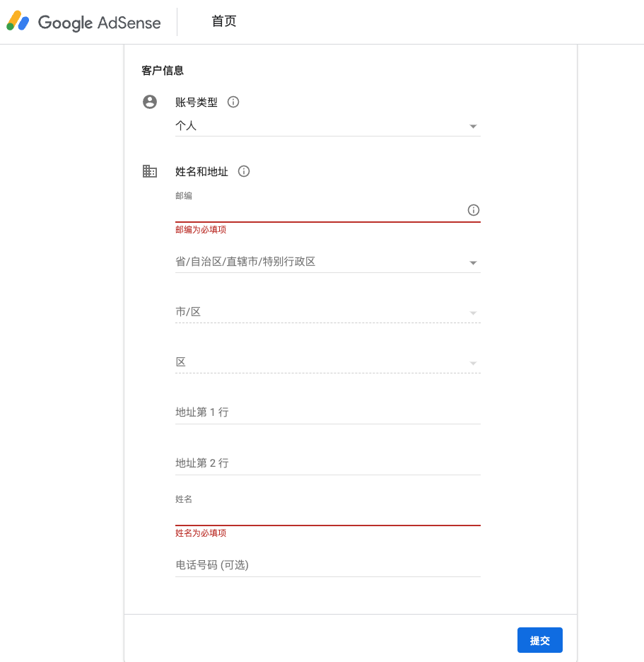This screenshot has width=644, height=662.
Task: Click the colorful AdSense mark left of Google
Action: point(18,21)
